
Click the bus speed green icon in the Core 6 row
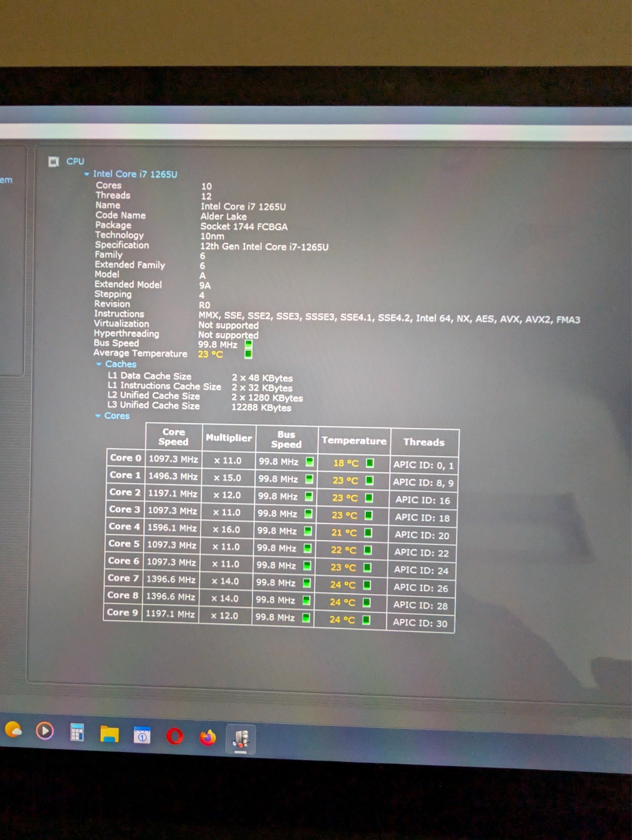pyautogui.click(x=307, y=565)
